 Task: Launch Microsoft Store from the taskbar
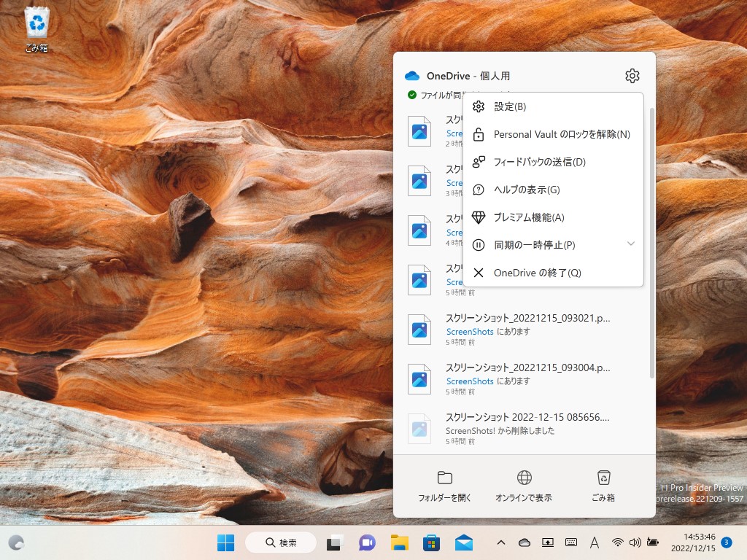[x=430, y=542]
